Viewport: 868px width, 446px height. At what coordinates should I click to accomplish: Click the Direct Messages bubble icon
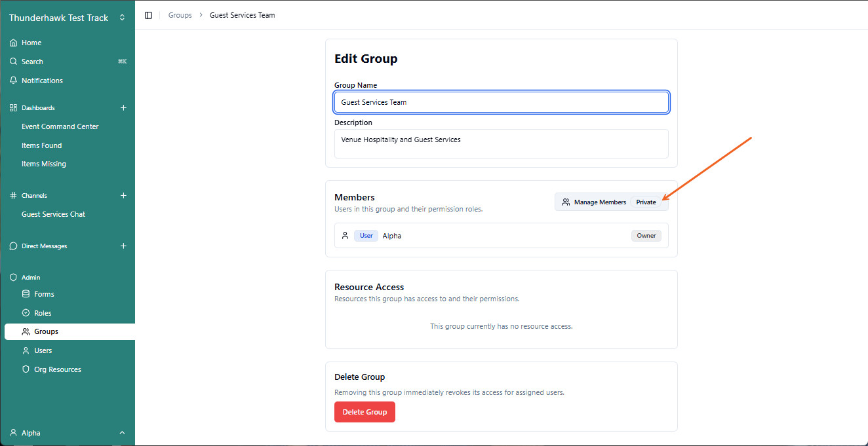13,246
